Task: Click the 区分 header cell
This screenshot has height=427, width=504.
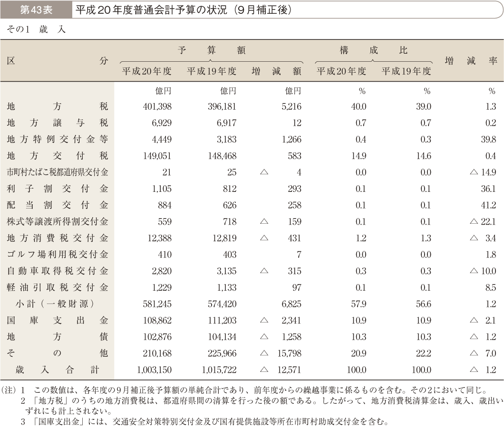Action: (x=57, y=61)
